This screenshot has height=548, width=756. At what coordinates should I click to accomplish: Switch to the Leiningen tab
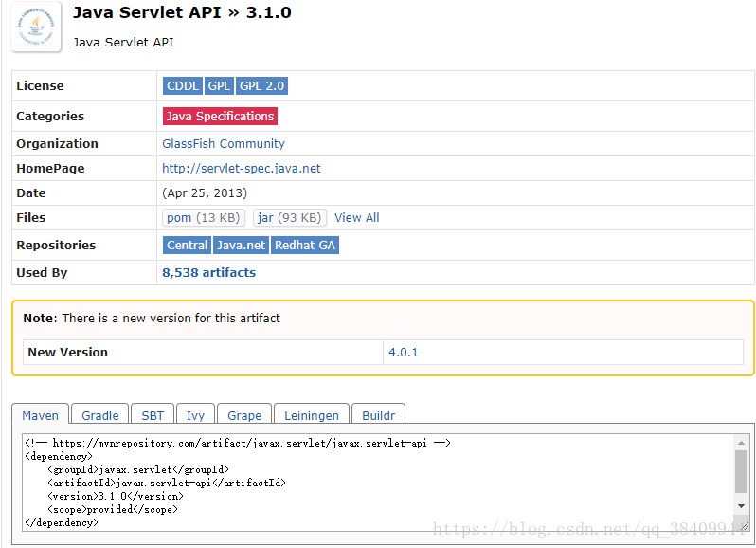[x=312, y=415]
